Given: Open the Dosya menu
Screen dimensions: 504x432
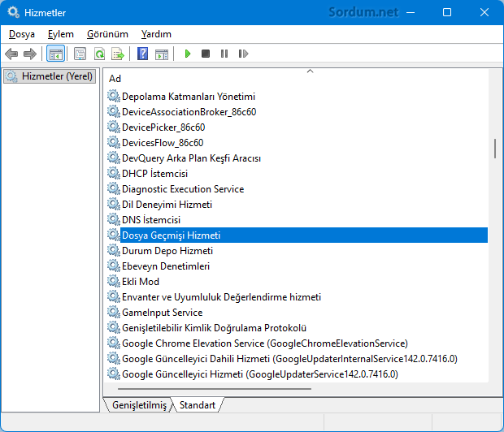Looking at the screenshot, I should coord(23,34).
